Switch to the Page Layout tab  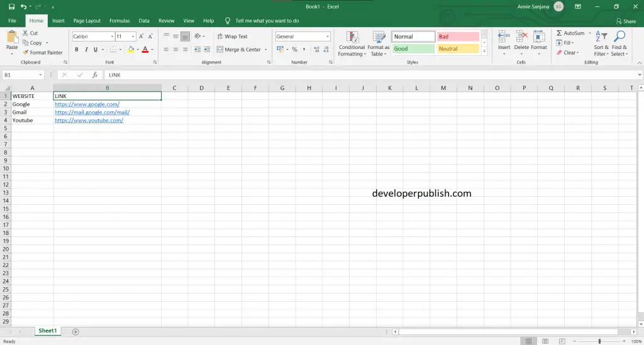coord(87,21)
